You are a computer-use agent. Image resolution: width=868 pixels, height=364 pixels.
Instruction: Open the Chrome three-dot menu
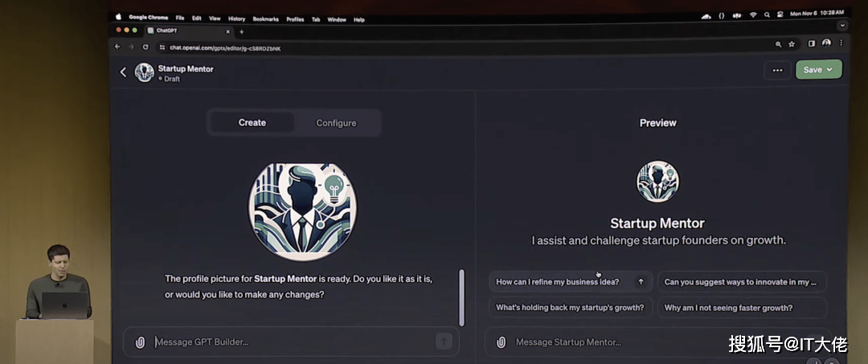(x=841, y=43)
